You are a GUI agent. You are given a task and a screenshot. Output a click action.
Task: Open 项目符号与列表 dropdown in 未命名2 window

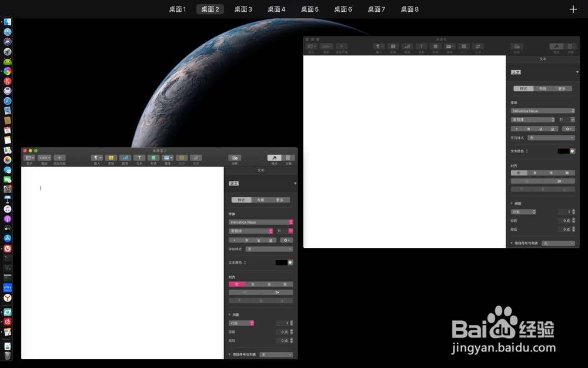[276, 354]
